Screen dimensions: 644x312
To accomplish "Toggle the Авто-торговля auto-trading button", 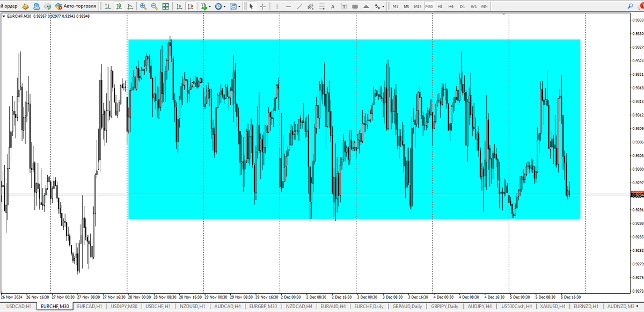I will [77, 6].
